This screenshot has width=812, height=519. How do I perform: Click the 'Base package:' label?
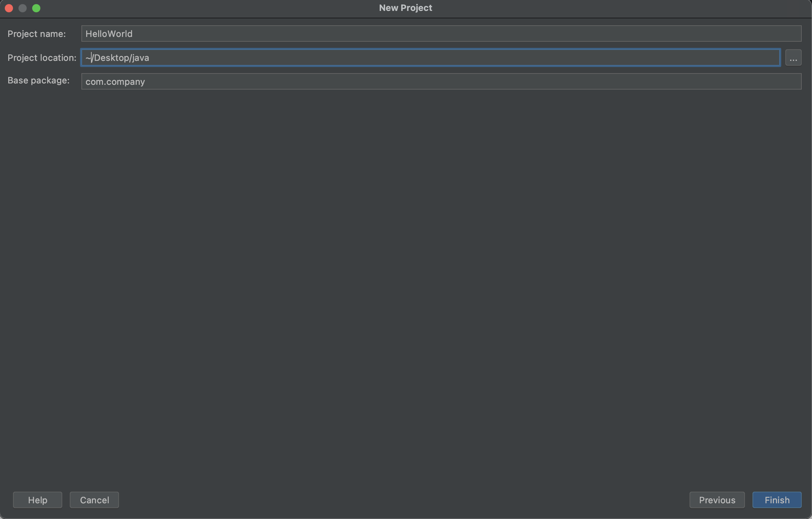[38, 80]
